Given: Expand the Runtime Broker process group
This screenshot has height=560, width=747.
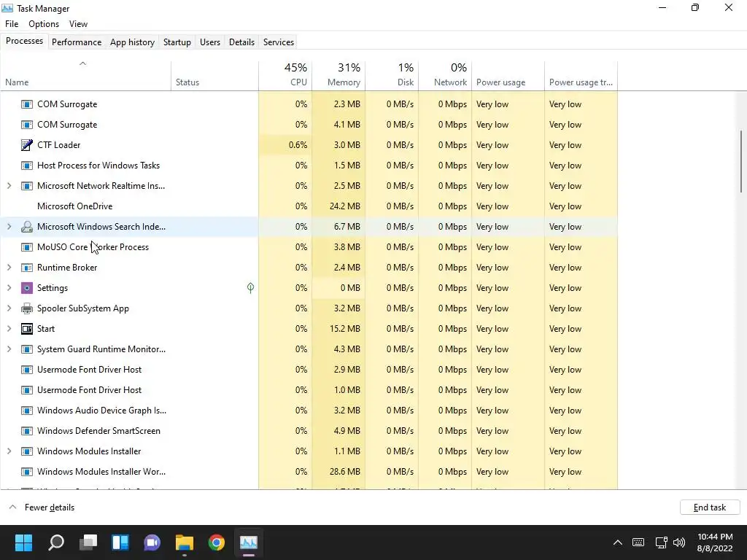Looking at the screenshot, I should tap(9, 267).
